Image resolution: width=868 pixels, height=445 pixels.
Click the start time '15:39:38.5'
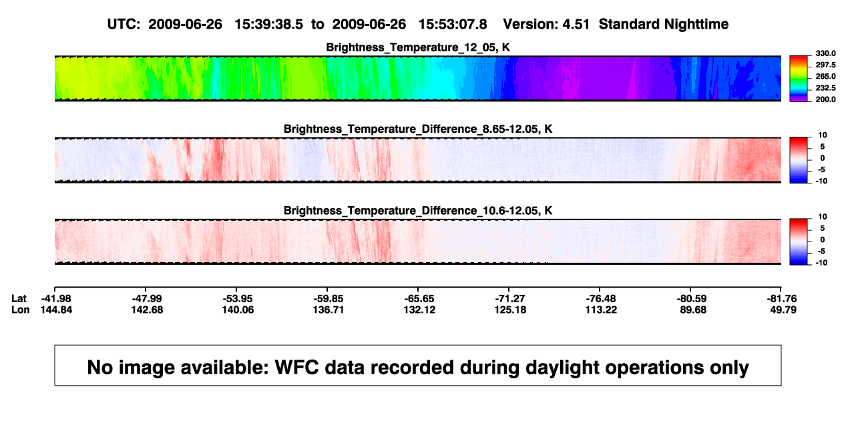pos(269,25)
